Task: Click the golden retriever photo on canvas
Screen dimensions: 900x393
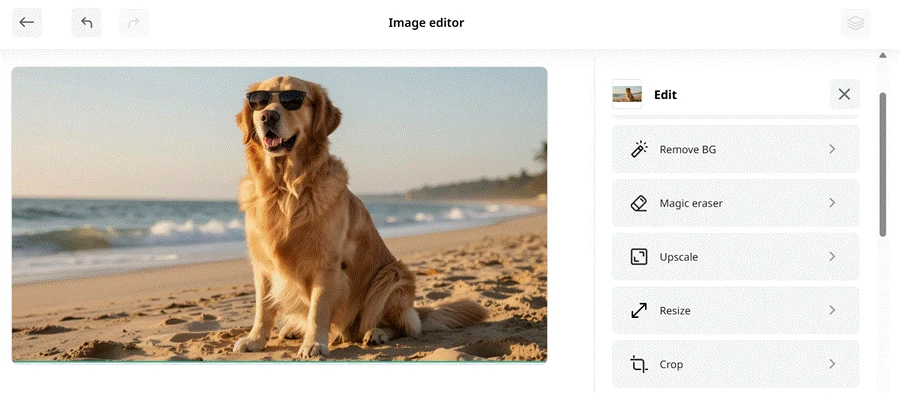Action: click(x=280, y=215)
